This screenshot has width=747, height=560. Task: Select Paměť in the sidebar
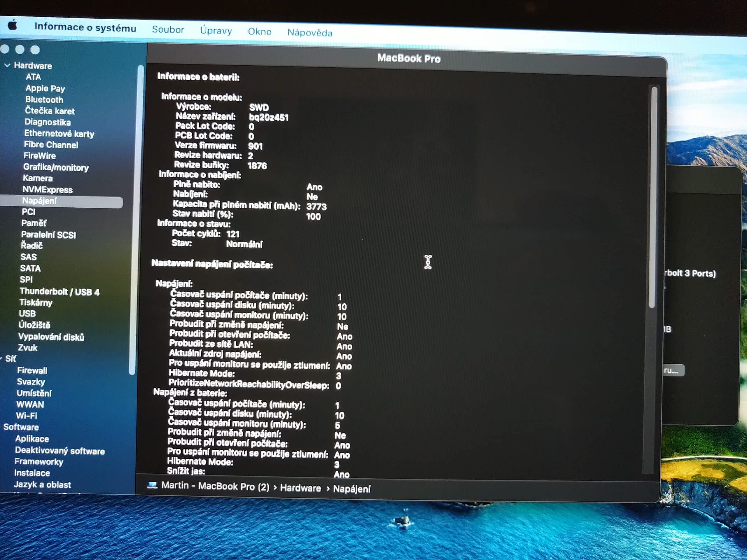coord(34,223)
